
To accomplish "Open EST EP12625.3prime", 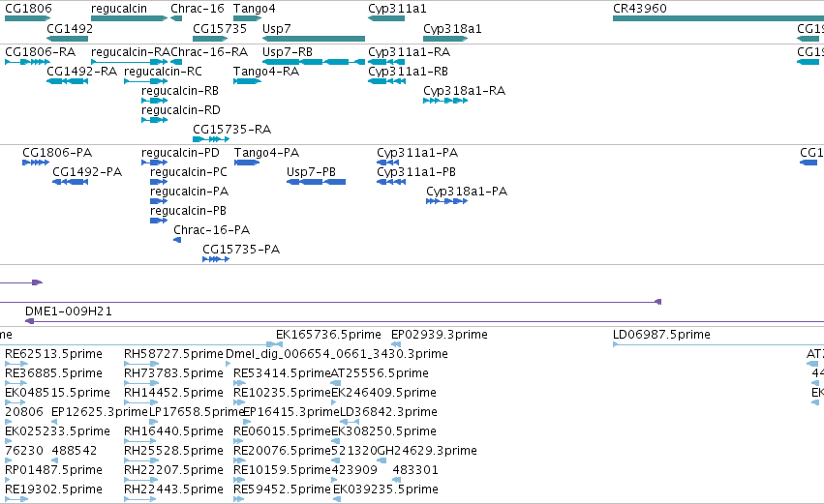I will click(x=100, y=413).
